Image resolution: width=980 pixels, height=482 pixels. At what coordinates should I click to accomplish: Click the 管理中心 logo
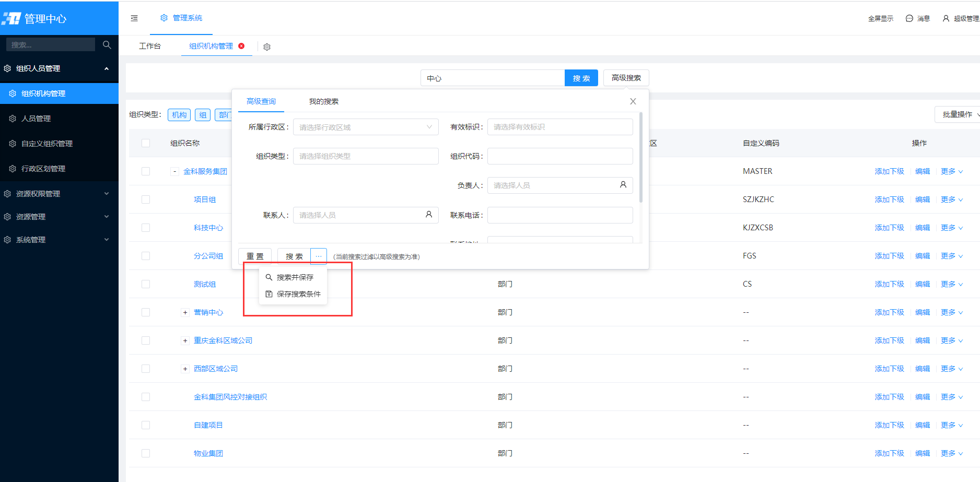point(34,19)
